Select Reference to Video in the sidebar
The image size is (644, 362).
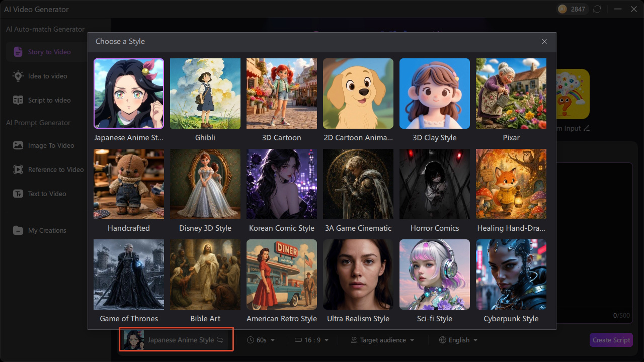coord(49,169)
